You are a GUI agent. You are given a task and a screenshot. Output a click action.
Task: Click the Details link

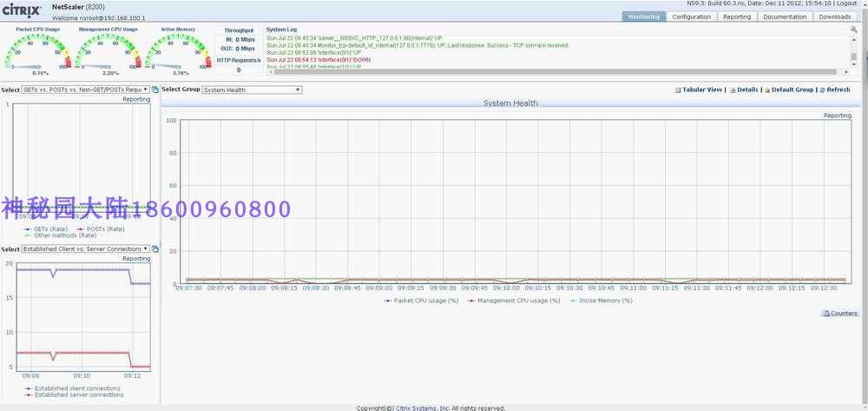(x=747, y=89)
